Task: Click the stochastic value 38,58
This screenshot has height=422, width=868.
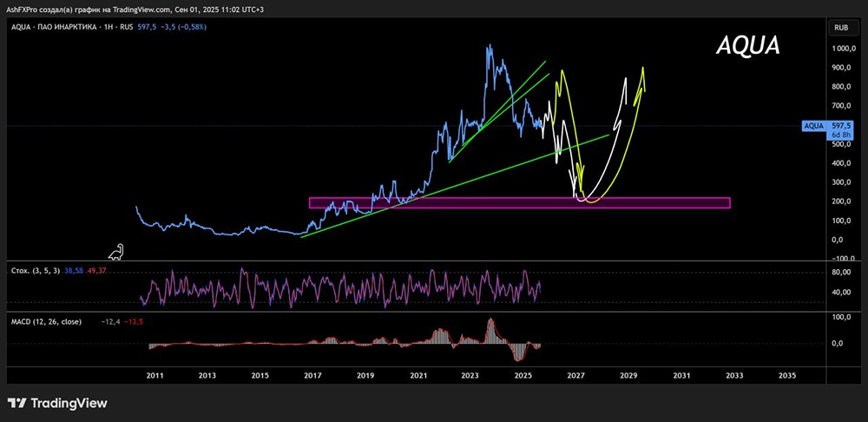Action: pyautogui.click(x=73, y=271)
